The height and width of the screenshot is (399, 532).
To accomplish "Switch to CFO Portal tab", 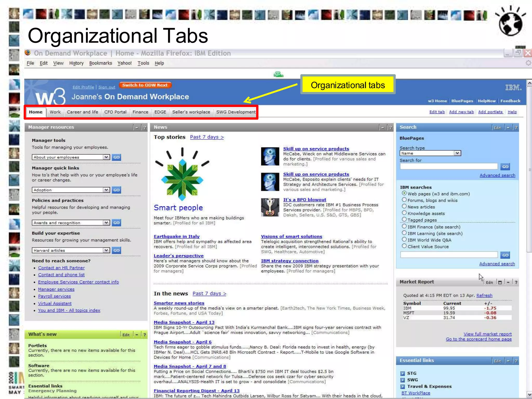I will [x=115, y=112].
